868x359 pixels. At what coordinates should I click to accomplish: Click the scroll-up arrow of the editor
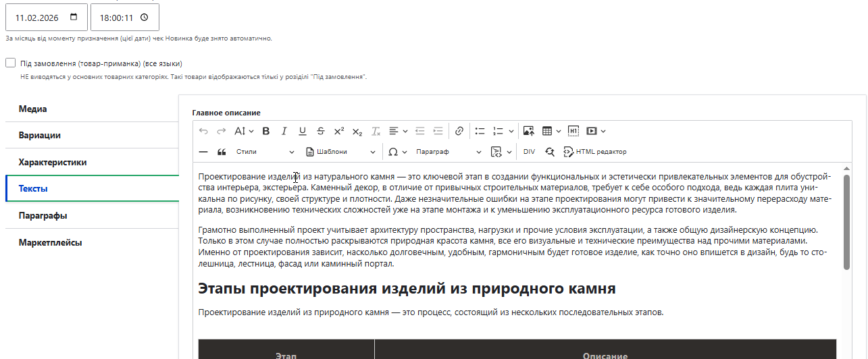tap(846, 168)
